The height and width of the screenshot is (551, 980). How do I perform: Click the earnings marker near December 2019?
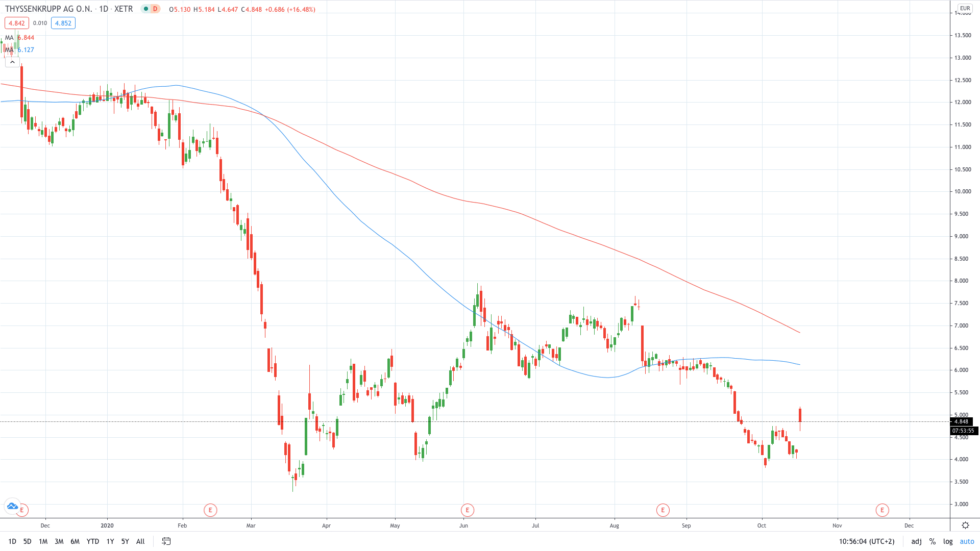pyautogui.click(x=22, y=510)
